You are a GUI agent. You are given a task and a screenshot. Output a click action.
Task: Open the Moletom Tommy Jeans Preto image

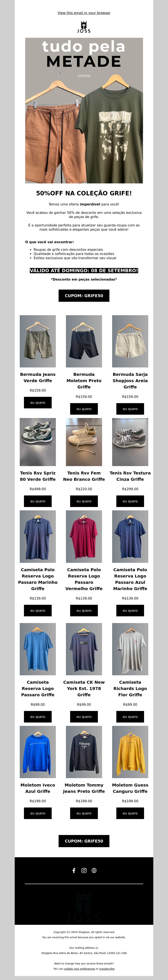pos(84,752)
